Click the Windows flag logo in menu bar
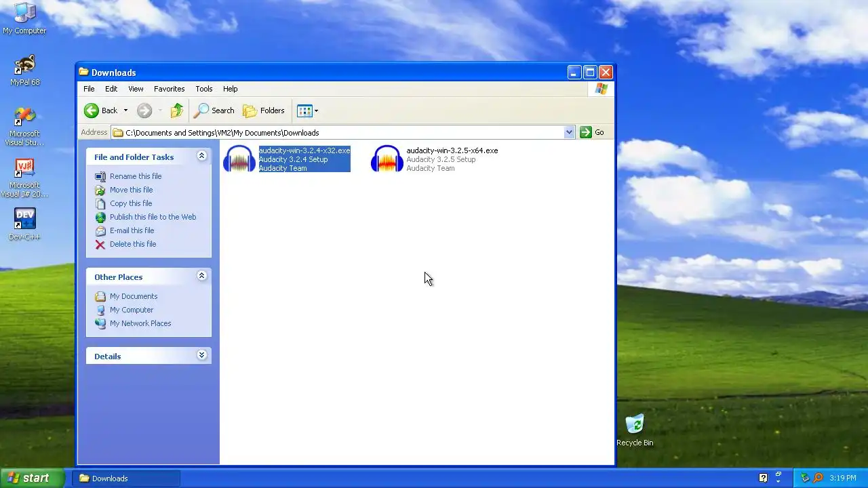Screen dimensions: 868x488 (601, 89)
